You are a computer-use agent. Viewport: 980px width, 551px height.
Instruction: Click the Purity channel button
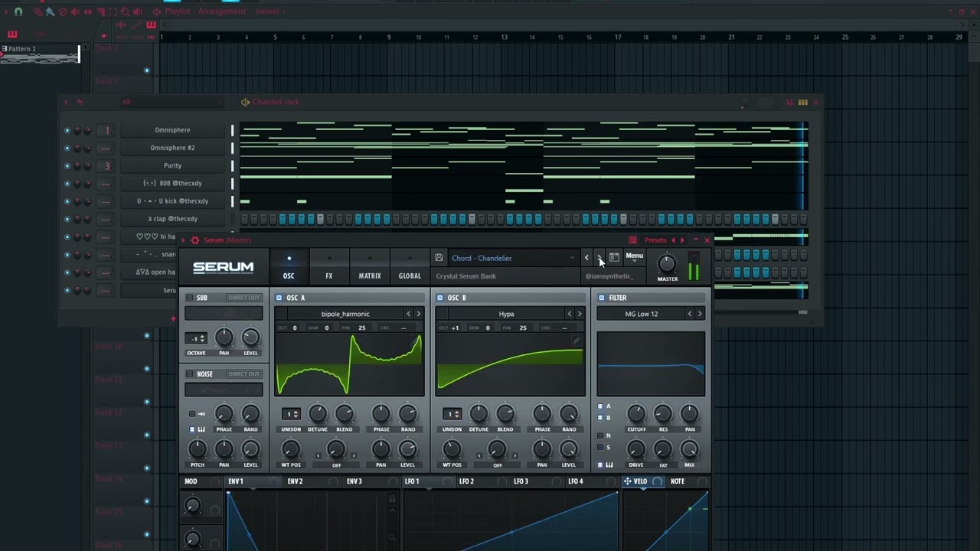point(172,165)
